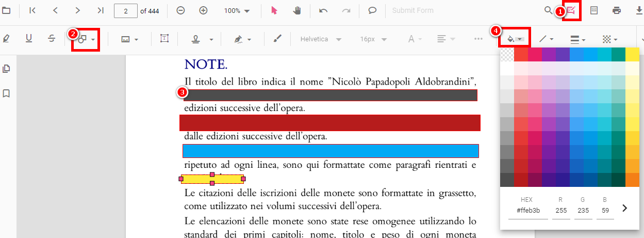Image resolution: width=644 pixels, height=238 pixels.
Task: Jump to the last page
Action: (x=101, y=10)
